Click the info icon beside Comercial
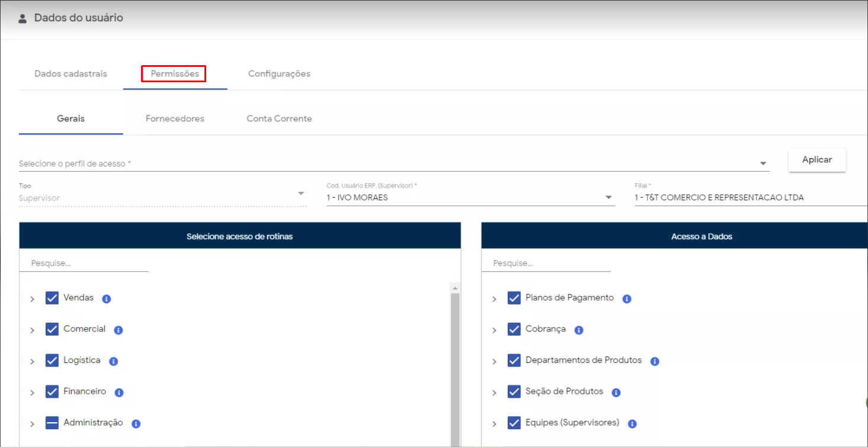This screenshot has height=447, width=868. pyautogui.click(x=118, y=330)
